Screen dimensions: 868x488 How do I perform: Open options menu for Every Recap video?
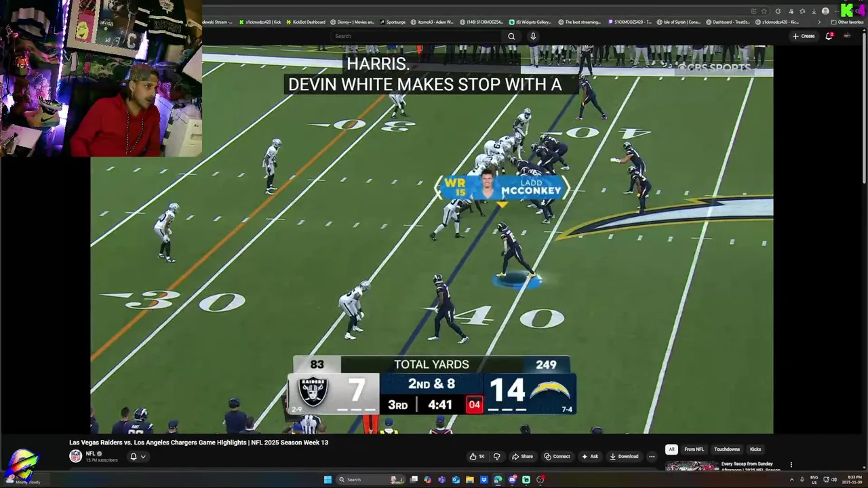pos(791,465)
